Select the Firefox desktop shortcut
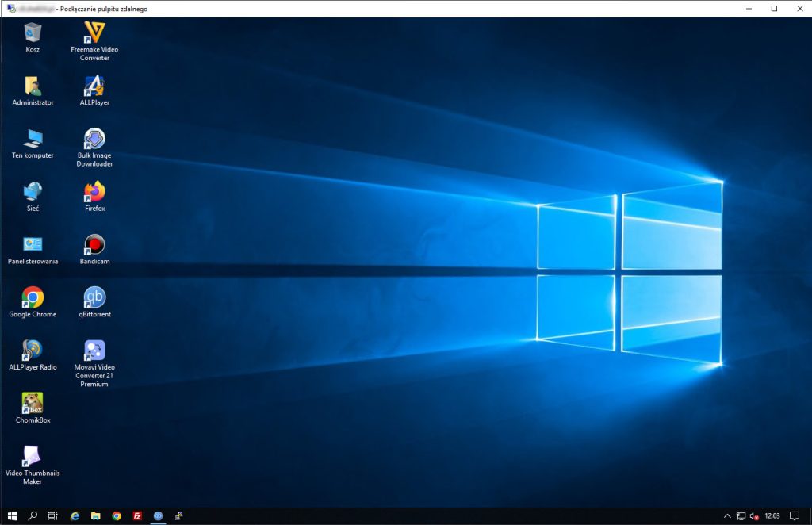812x525 pixels. (94, 192)
